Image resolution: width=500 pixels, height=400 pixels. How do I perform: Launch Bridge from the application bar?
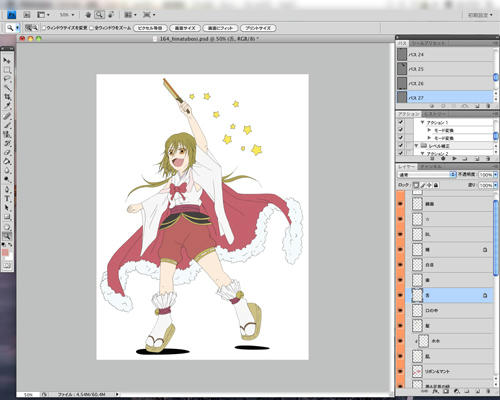(x=27, y=15)
